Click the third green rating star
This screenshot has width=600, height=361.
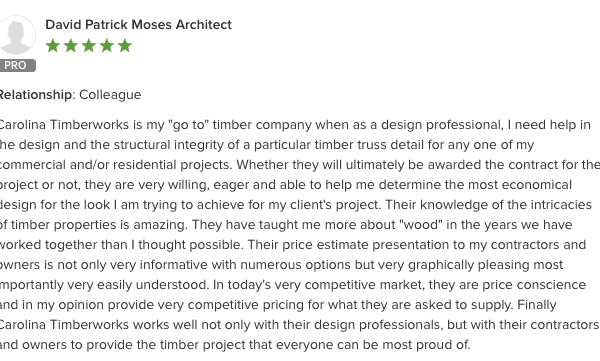[89, 46]
